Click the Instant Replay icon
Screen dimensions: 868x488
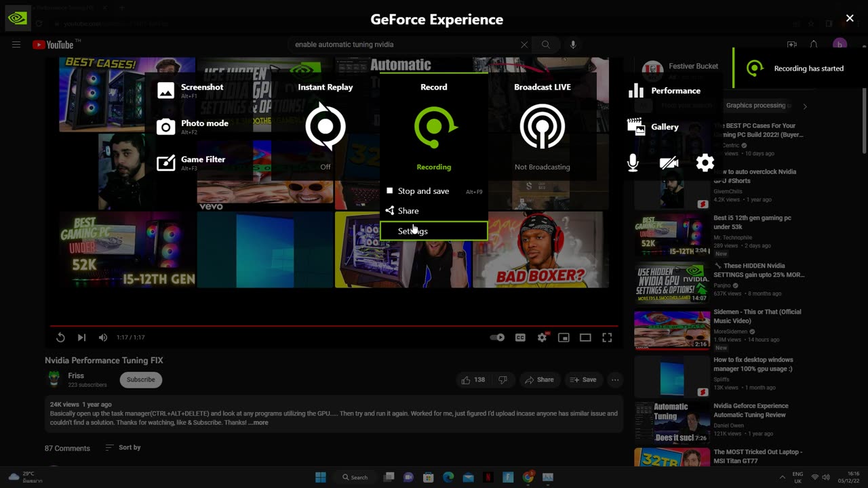tap(325, 127)
